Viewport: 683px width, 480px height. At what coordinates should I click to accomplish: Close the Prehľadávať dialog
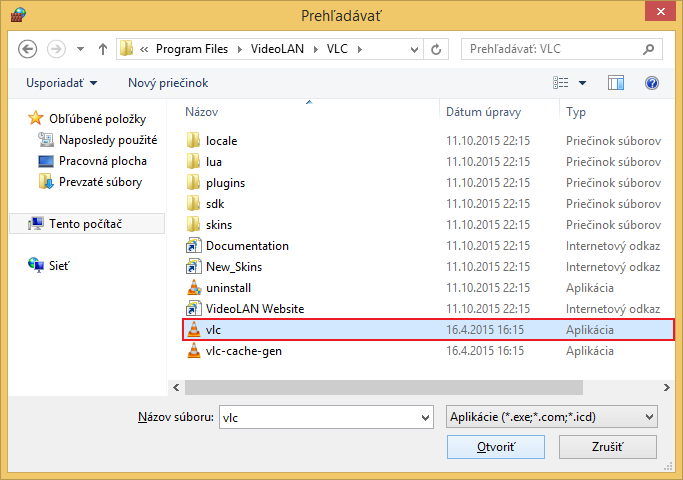[660, 12]
